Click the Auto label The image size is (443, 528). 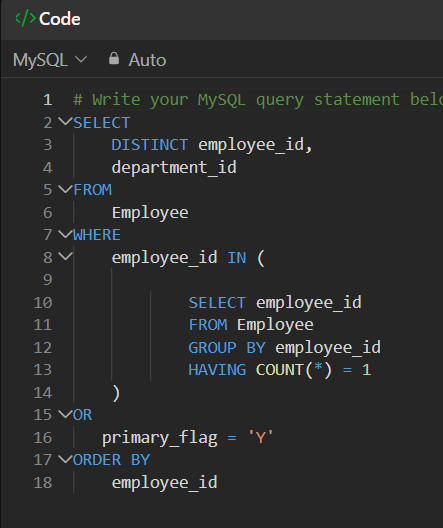tap(147, 60)
